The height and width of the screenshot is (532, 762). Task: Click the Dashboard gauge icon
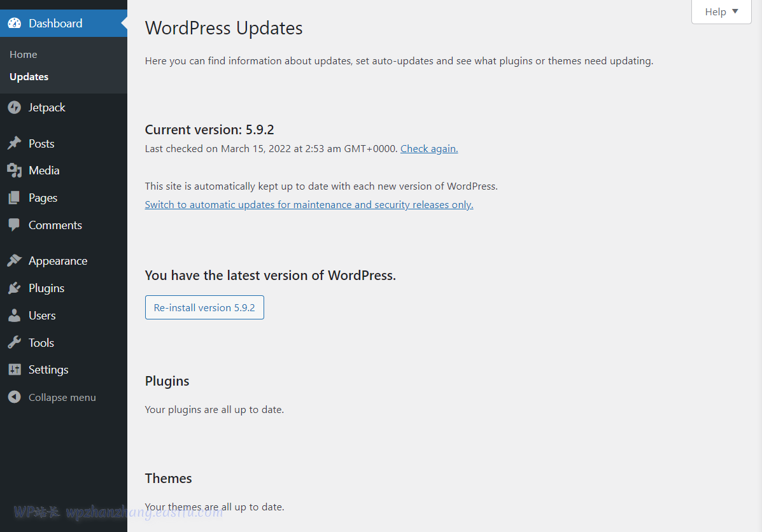(x=14, y=24)
